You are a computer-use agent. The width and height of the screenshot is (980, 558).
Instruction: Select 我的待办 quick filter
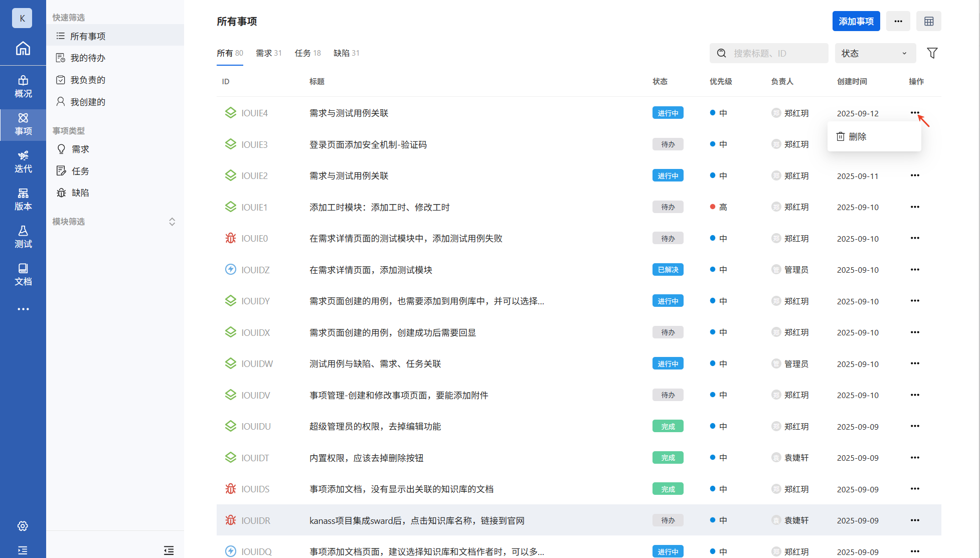point(88,58)
